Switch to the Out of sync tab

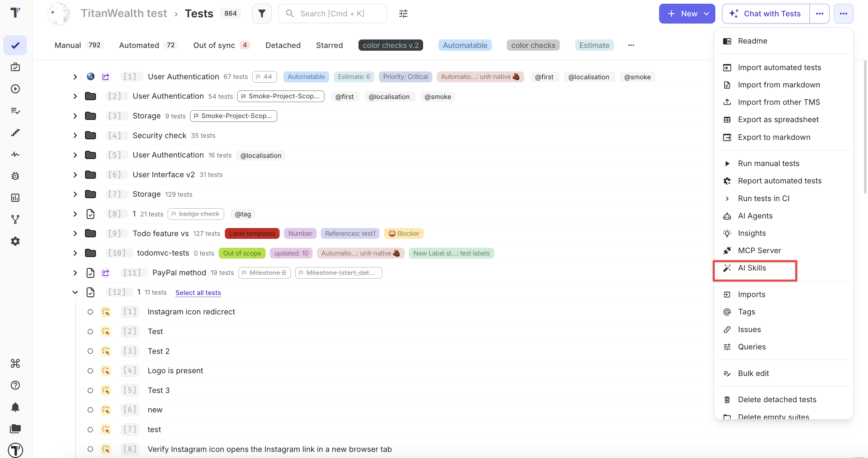(x=221, y=45)
